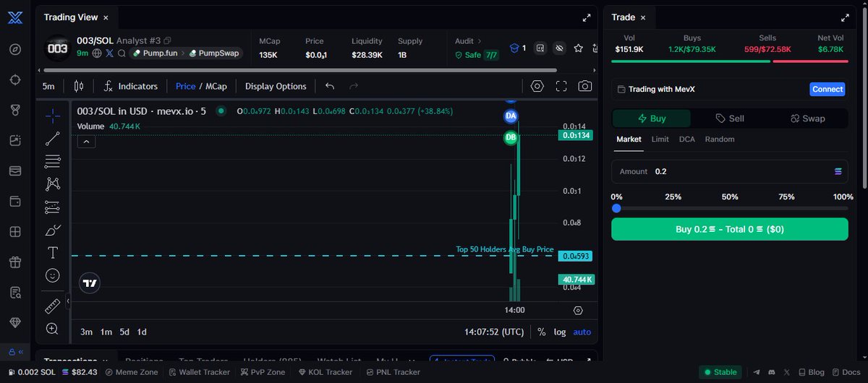Toggle percentage scale on the chart
This screenshot has width=868, height=383.
click(x=541, y=332)
